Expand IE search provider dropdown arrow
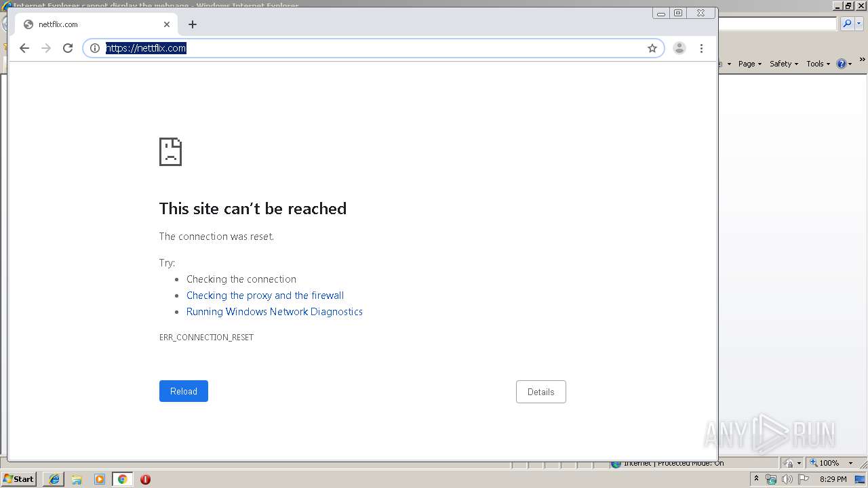The image size is (868, 488). (859, 24)
